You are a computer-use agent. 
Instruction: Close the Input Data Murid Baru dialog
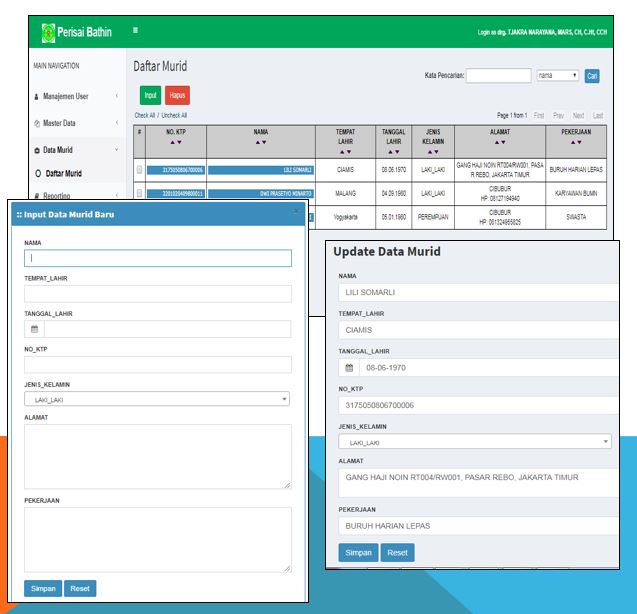point(295,212)
